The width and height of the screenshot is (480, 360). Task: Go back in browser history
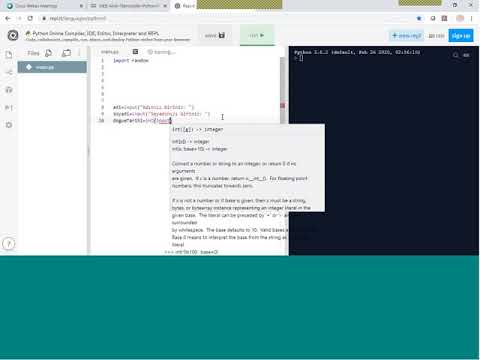point(8,18)
